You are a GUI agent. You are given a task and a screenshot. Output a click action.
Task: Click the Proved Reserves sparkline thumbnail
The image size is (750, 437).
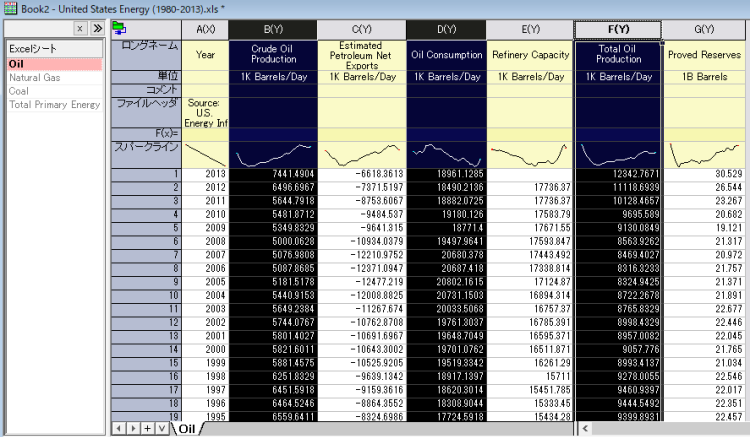pyautogui.click(x=704, y=154)
